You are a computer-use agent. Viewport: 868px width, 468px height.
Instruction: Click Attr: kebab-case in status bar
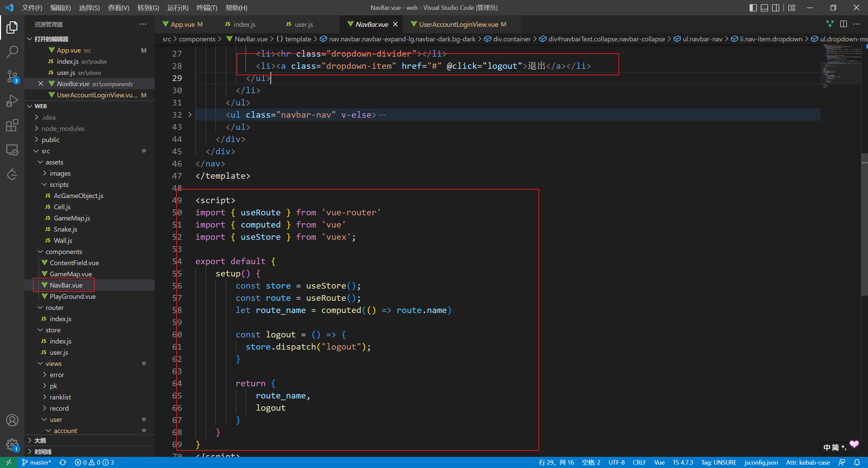[x=808, y=462]
